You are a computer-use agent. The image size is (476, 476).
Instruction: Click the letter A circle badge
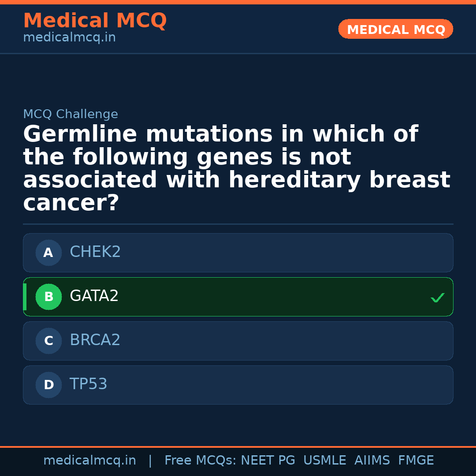48,253
